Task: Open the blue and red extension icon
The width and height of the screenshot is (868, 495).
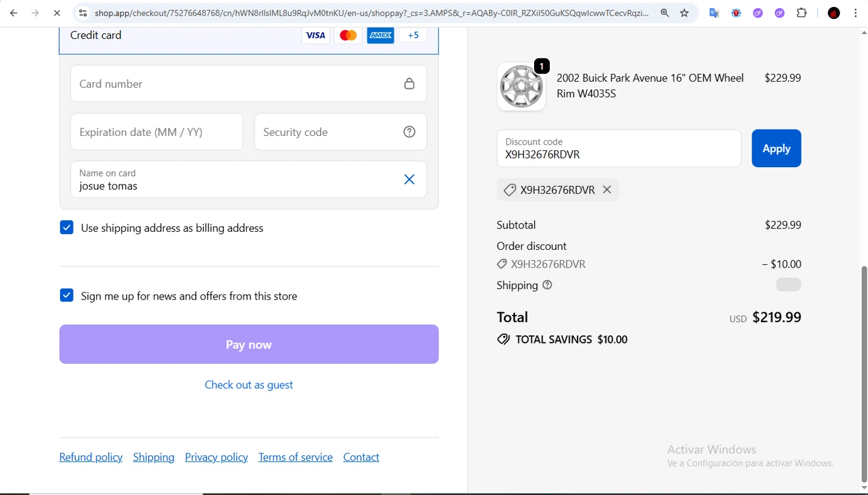Action: (736, 13)
